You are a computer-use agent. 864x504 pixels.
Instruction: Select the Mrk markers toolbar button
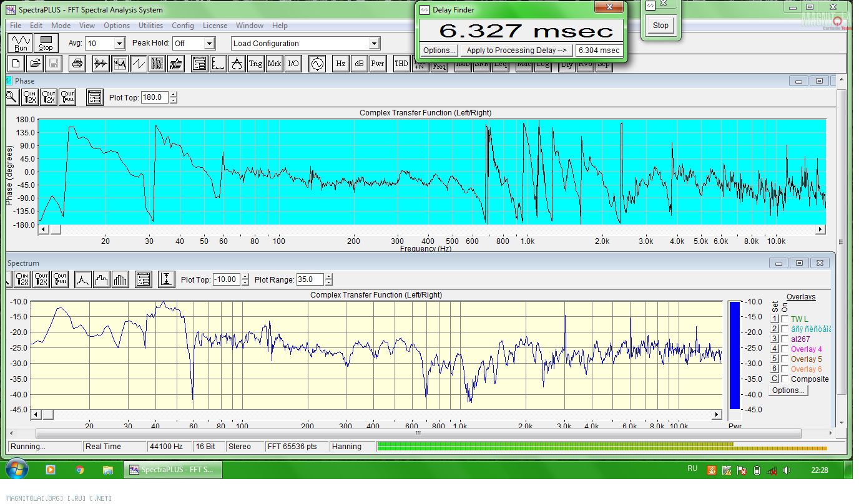[x=275, y=63]
